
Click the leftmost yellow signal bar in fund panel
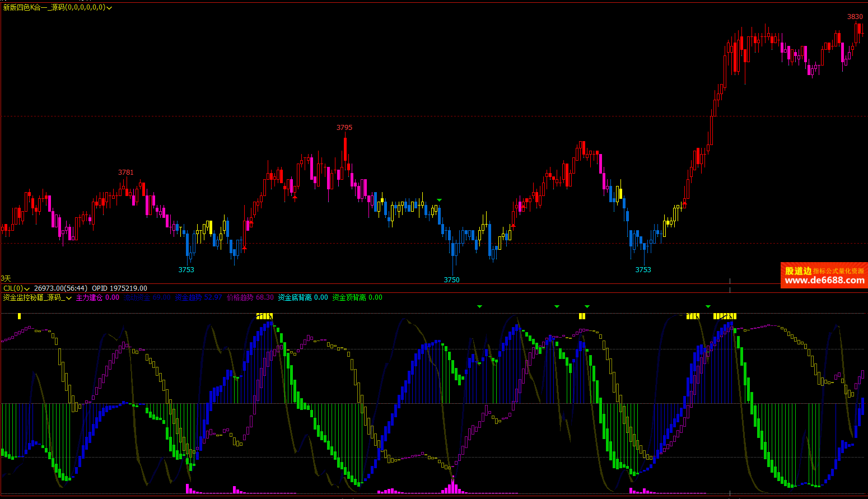pos(20,316)
